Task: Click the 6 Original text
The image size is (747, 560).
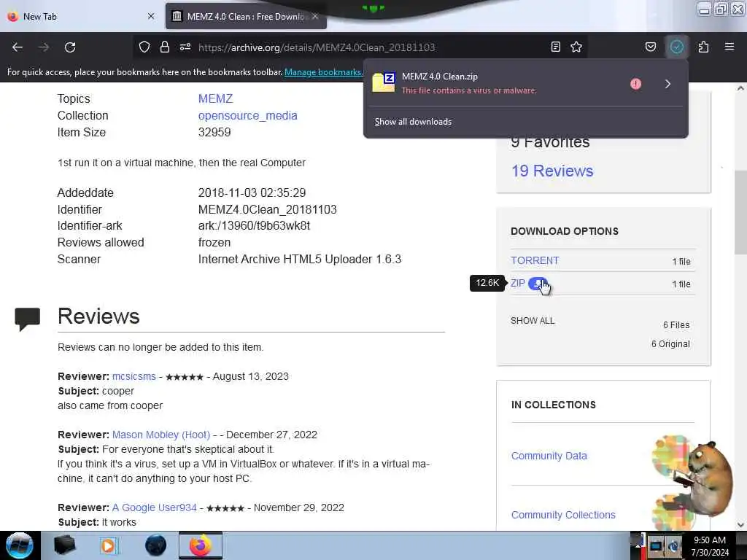Action: (670, 344)
